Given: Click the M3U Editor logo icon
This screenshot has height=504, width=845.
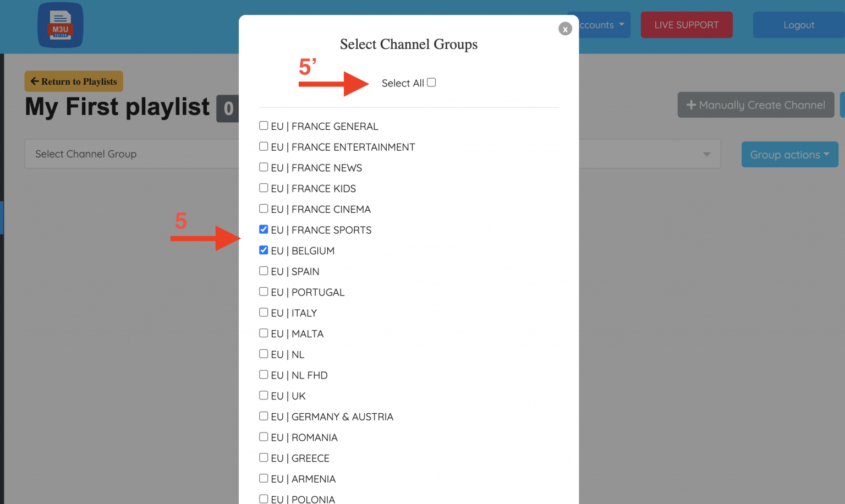Looking at the screenshot, I should coord(61,25).
